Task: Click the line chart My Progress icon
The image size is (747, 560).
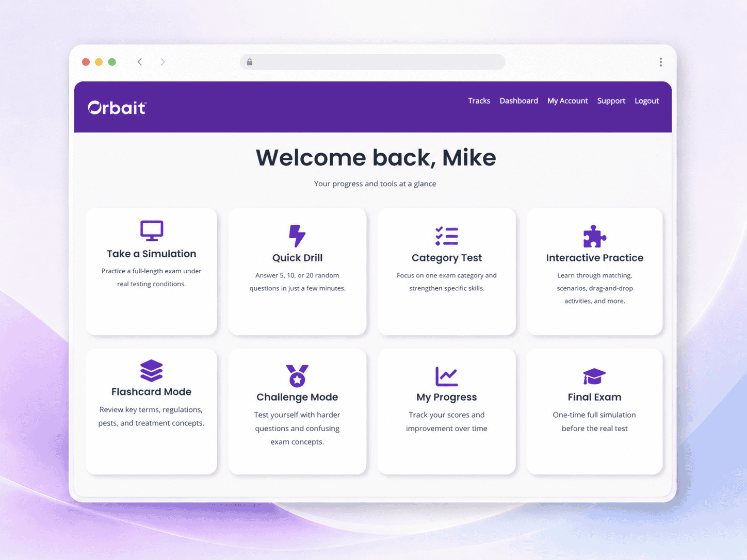Action: point(447,376)
